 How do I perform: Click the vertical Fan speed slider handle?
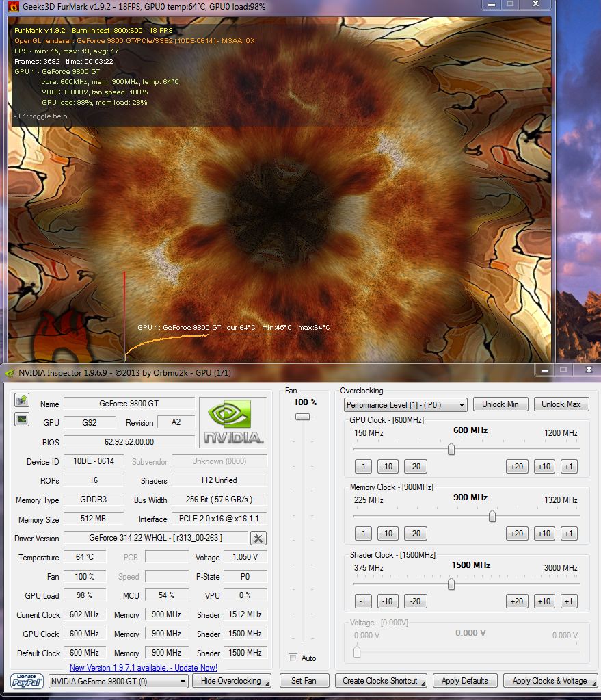[x=302, y=417]
